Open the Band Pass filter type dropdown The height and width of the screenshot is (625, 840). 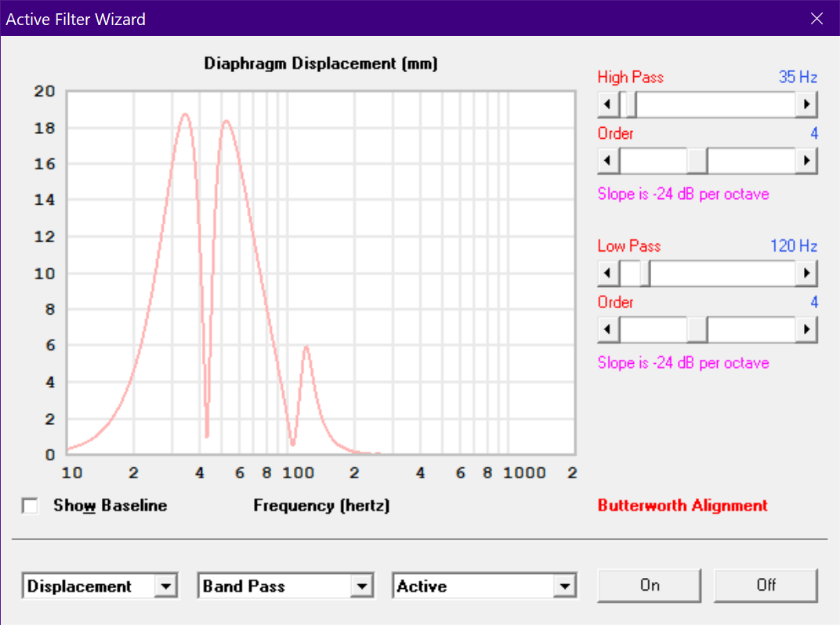[x=362, y=587]
